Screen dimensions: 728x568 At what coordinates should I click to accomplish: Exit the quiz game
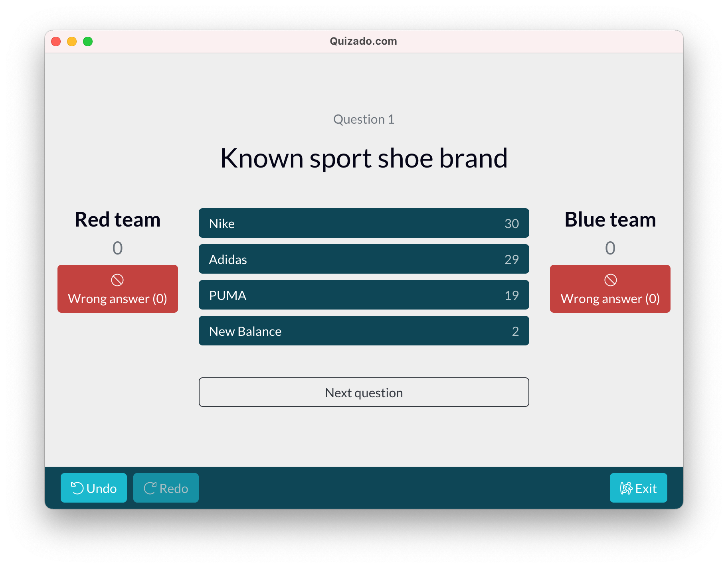tap(639, 488)
